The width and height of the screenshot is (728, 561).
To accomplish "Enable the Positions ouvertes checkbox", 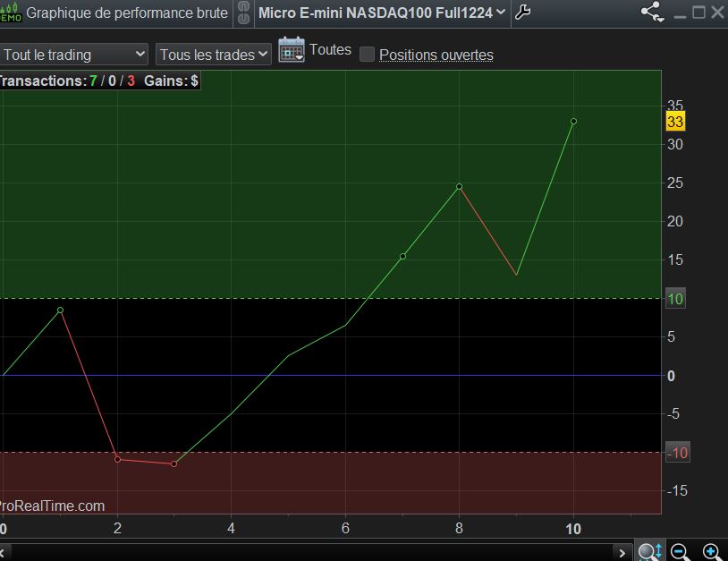I will (x=367, y=55).
